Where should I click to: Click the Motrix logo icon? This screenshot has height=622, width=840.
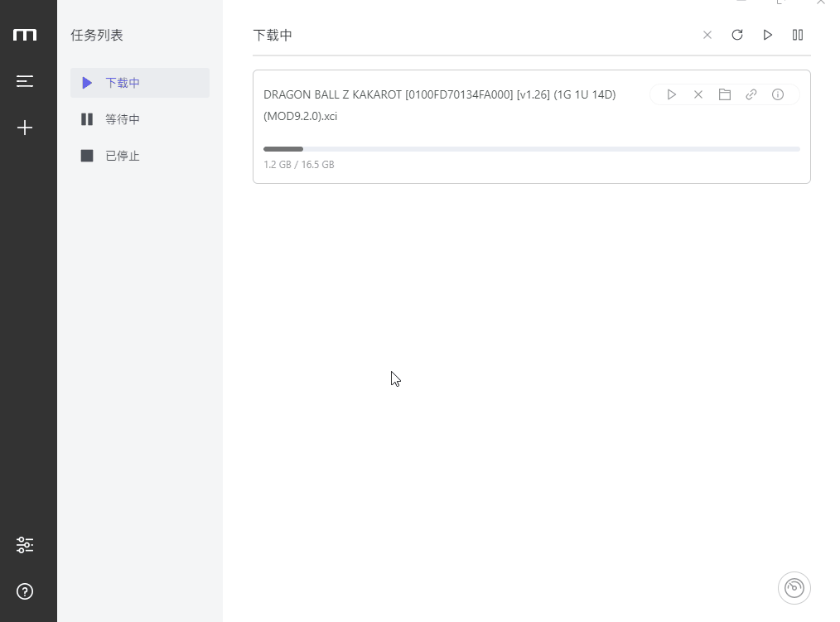[x=25, y=35]
